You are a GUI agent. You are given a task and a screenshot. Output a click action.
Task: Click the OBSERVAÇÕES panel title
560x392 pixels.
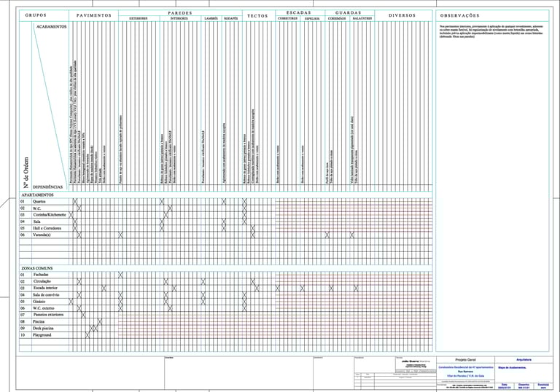pos(459,16)
